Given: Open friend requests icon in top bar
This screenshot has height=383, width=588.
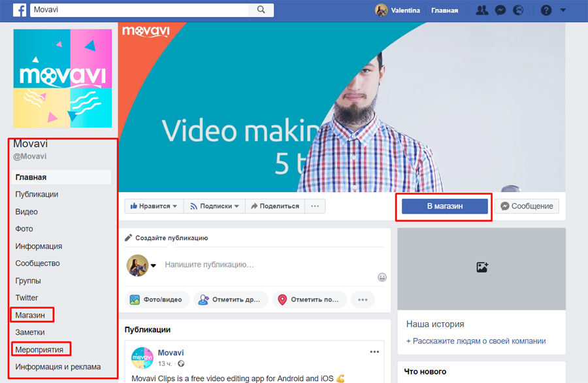Looking at the screenshot, I should pos(482,10).
